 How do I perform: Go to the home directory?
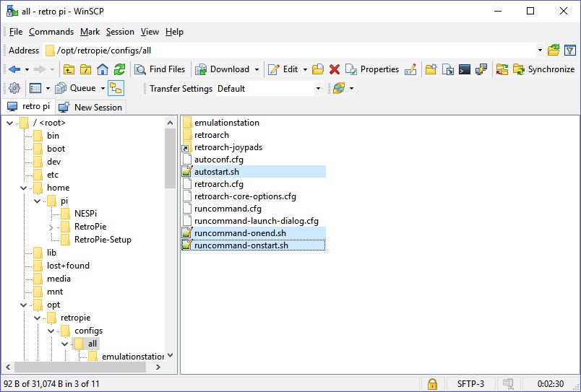tap(103, 69)
